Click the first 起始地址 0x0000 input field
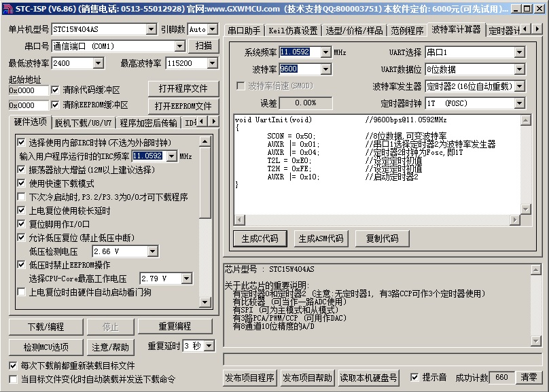 pos(29,90)
